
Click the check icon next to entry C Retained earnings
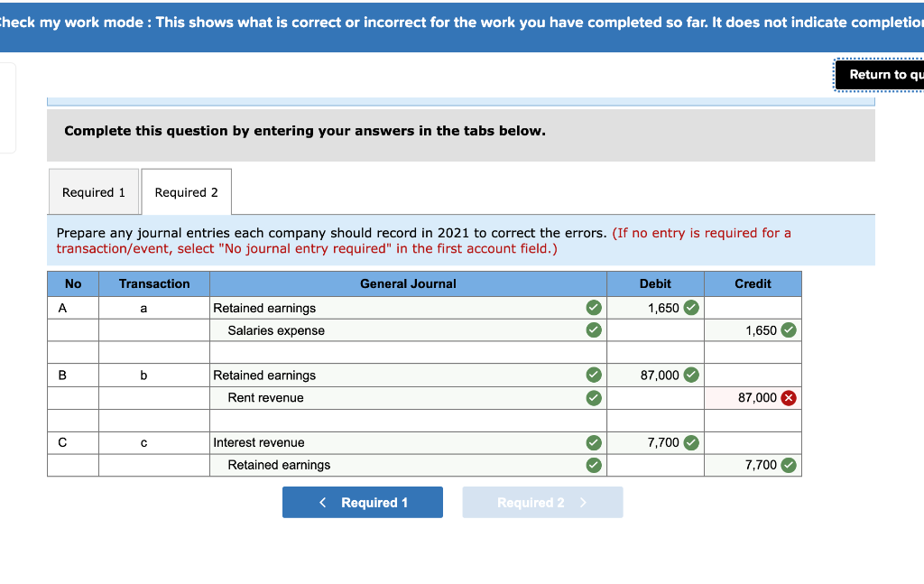click(x=594, y=465)
